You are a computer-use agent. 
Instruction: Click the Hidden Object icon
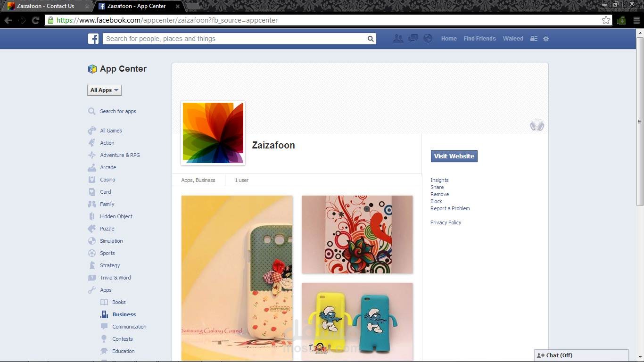click(92, 216)
